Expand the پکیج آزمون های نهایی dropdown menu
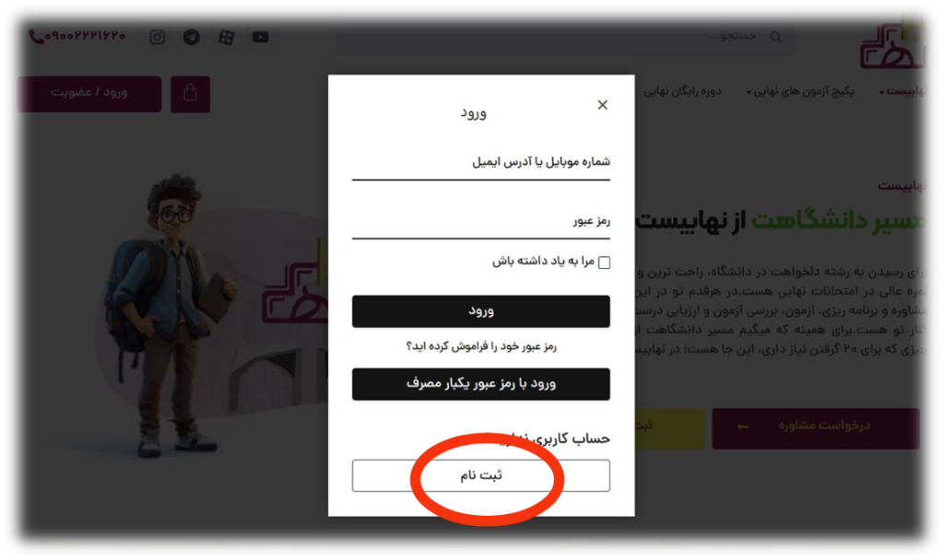 [x=800, y=91]
